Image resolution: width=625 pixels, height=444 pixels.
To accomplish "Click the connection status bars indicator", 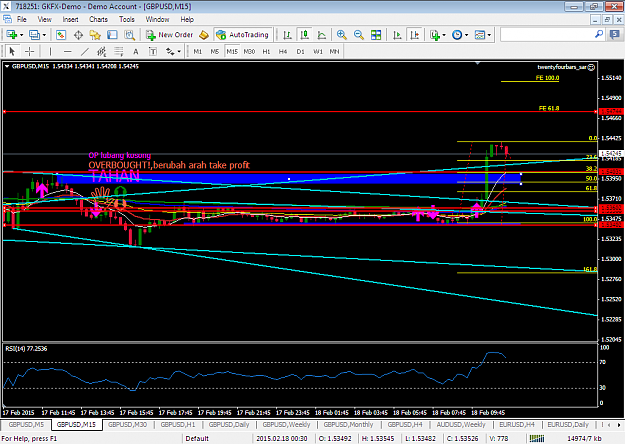I will pos(537,438).
